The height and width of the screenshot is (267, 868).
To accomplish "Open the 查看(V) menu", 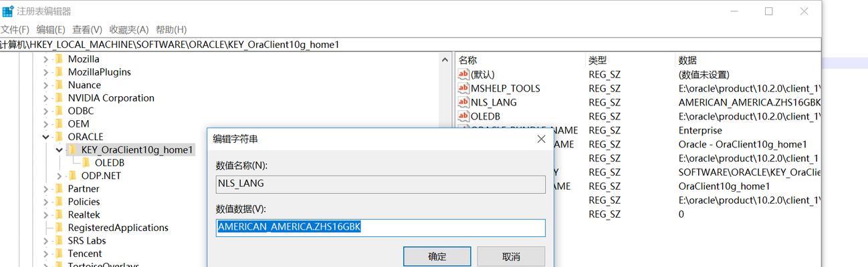I will (x=87, y=29).
